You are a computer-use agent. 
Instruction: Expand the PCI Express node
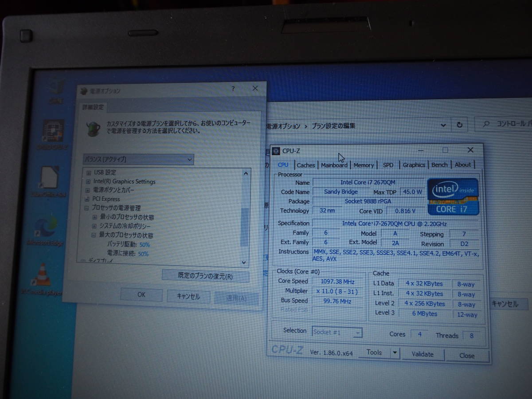coord(87,199)
